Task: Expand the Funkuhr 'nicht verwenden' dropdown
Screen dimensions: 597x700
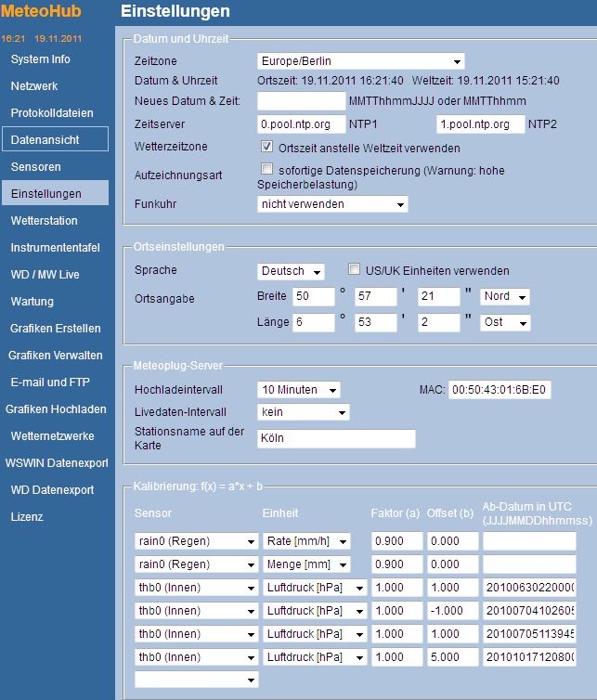Action: click(332, 204)
